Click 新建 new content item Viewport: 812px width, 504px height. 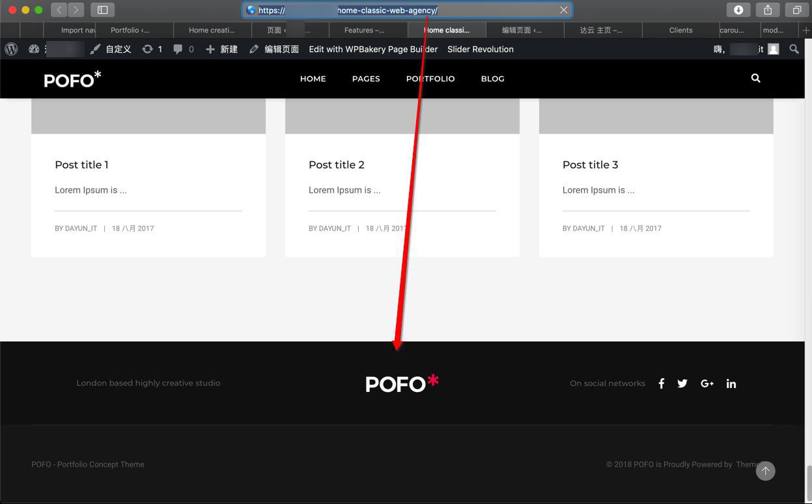click(221, 49)
